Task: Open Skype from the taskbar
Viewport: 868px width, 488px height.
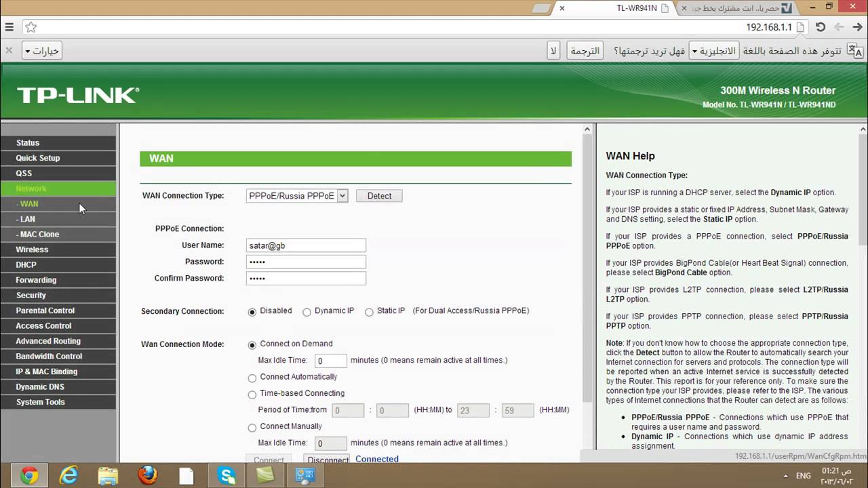Action: [226, 476]
